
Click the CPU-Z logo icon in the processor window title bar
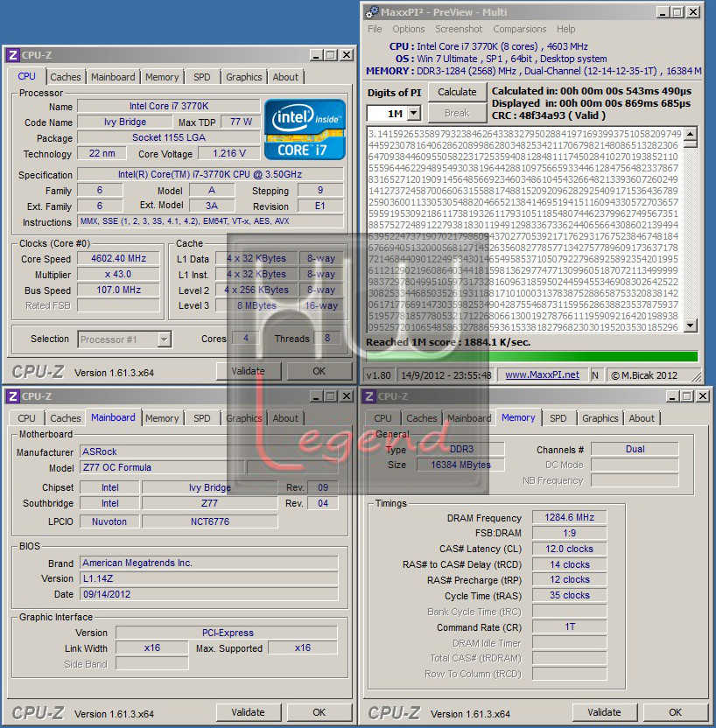coord(13,55)
